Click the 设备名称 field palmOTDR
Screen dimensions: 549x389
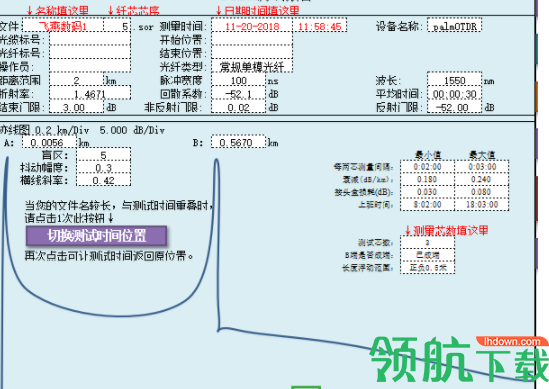point(454,26)
